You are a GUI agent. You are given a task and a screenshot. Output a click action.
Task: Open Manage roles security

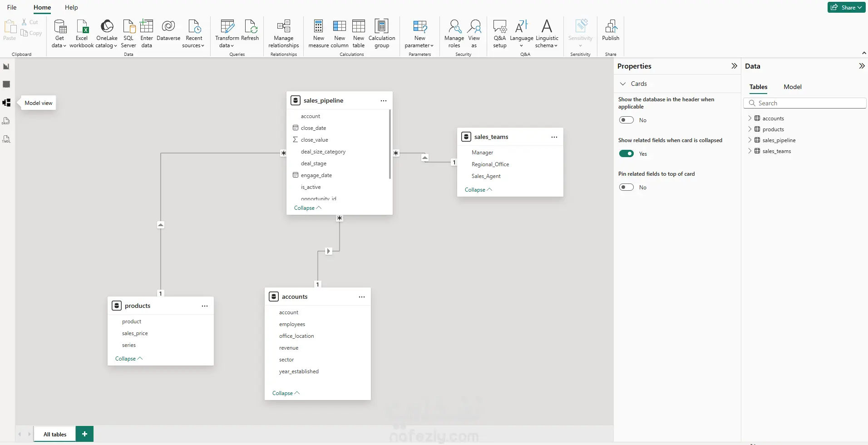pyautogui.click(x=454, y=34)
